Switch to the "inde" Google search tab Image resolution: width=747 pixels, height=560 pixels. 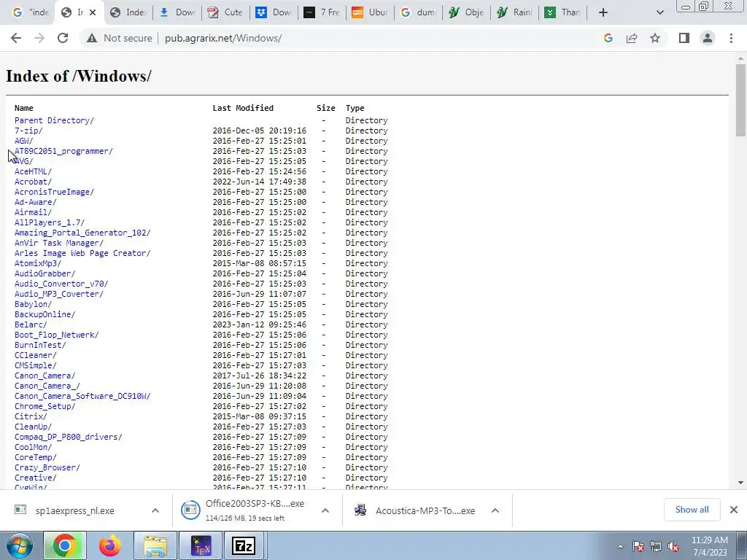30,12
